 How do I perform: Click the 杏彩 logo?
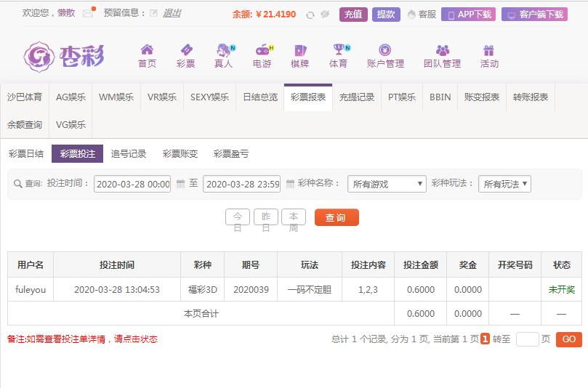tap(64, 57)
